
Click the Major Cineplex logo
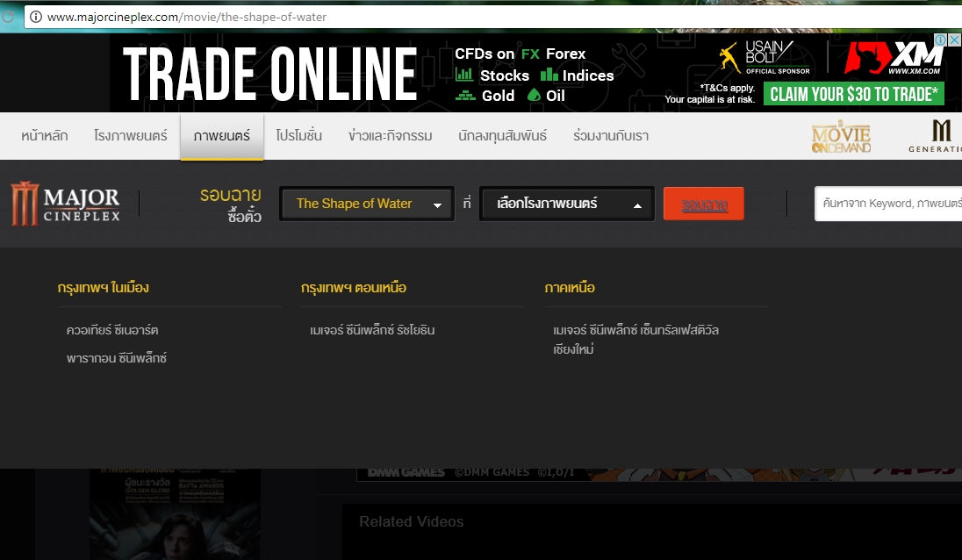point(65,204)
